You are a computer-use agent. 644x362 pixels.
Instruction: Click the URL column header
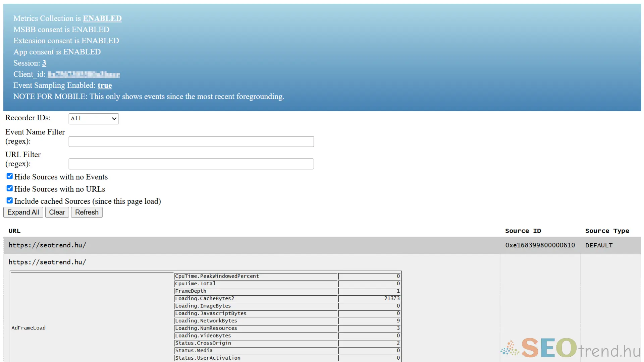tap(14, 231)
